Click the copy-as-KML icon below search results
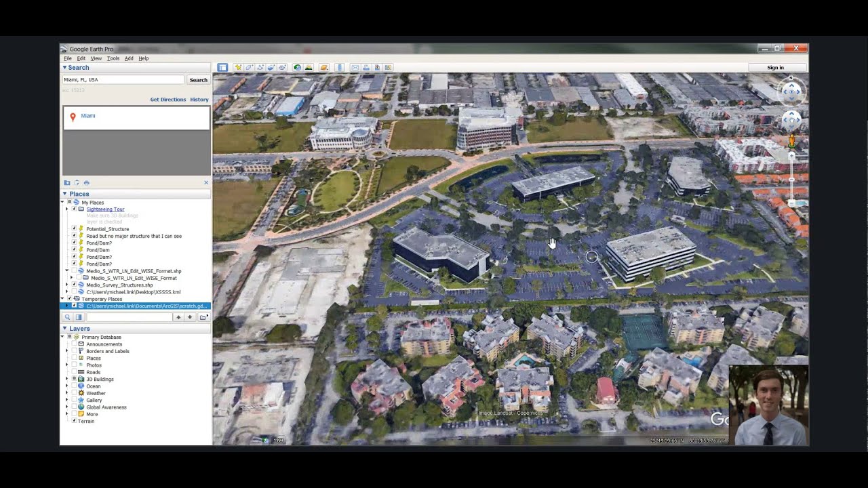Screen dimensions: 868x488 (77, 183)
